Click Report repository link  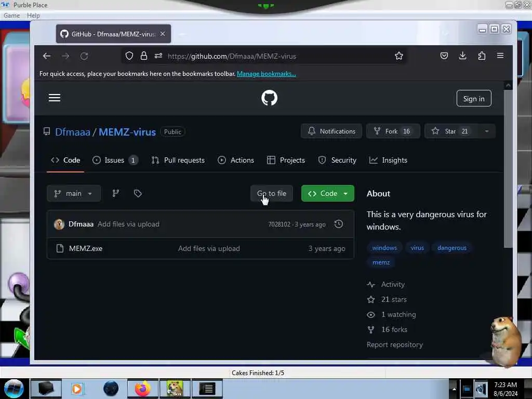[x=395, y=344]
